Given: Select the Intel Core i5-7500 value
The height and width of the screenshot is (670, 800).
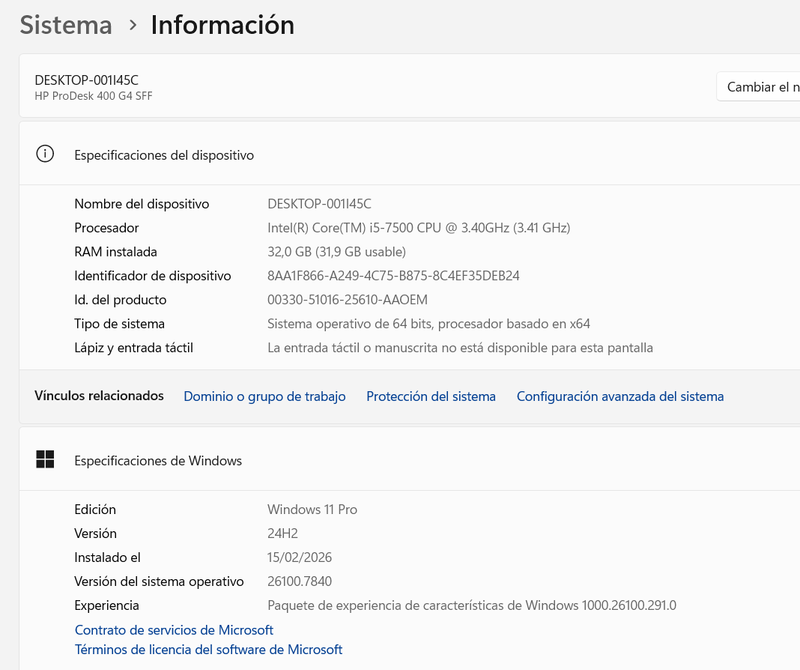Looking at the screenshot, I should click(419, 228).
